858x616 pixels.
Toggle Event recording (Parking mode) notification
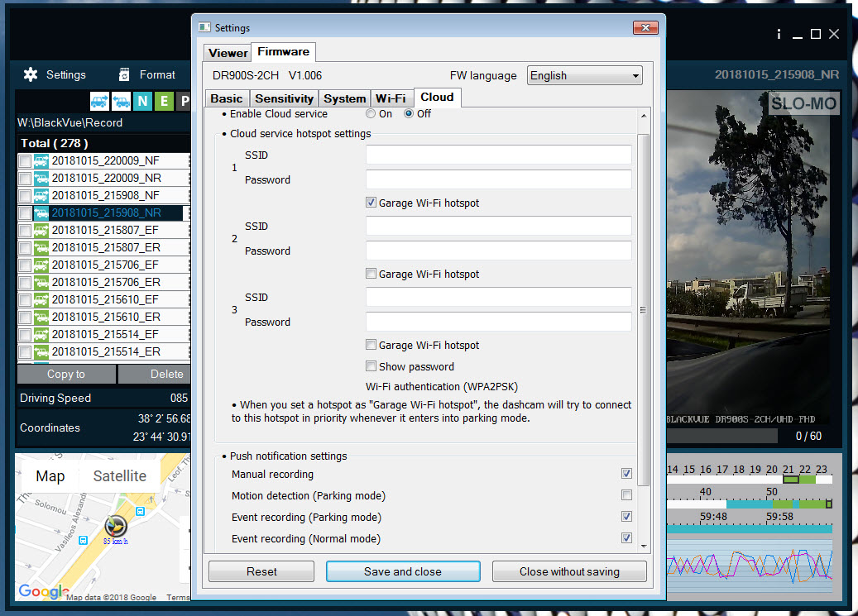click(x=626, y=517)
